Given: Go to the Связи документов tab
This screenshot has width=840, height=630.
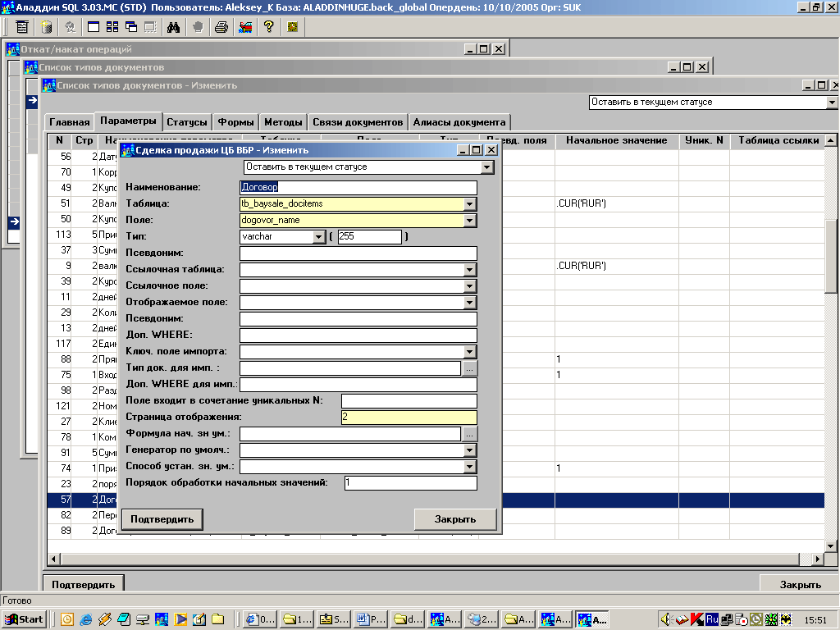Looking at the screenshot, I should pos(358,122).
